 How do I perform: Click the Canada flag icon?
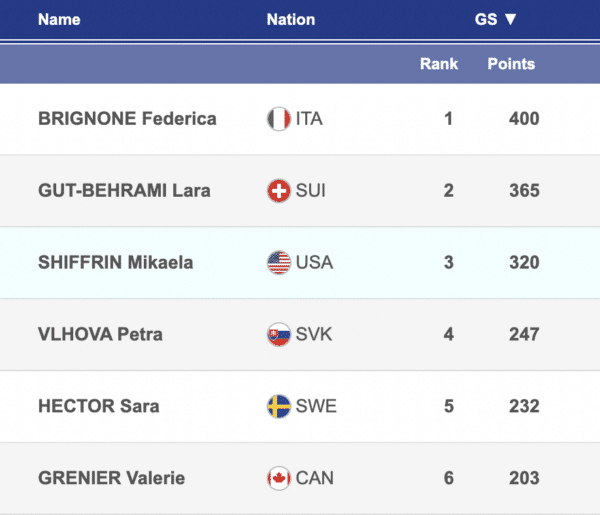pyautogui.click(x=279, y=479)
